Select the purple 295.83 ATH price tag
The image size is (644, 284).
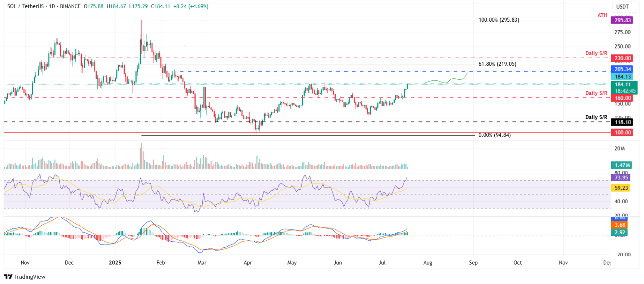click(x=622, y=20)
